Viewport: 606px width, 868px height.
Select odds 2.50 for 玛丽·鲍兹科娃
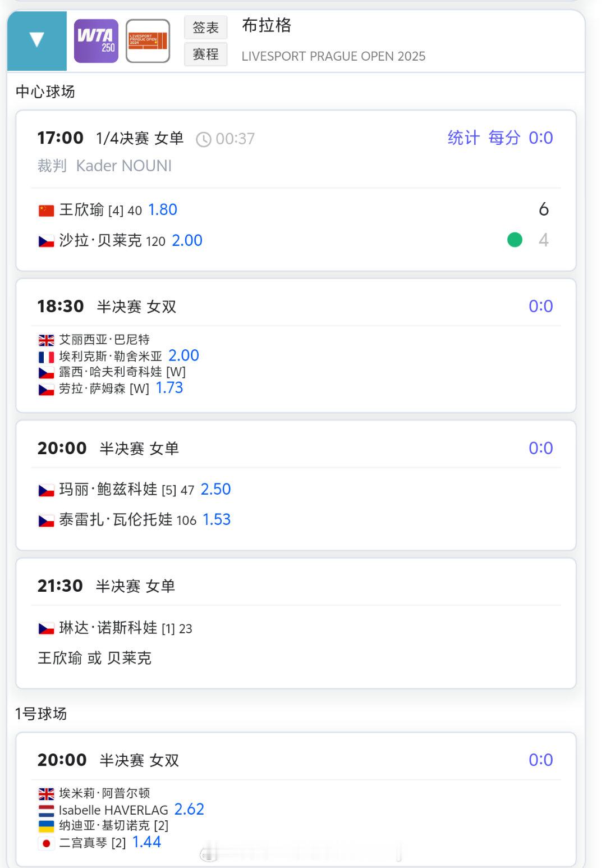coord(216,489)
